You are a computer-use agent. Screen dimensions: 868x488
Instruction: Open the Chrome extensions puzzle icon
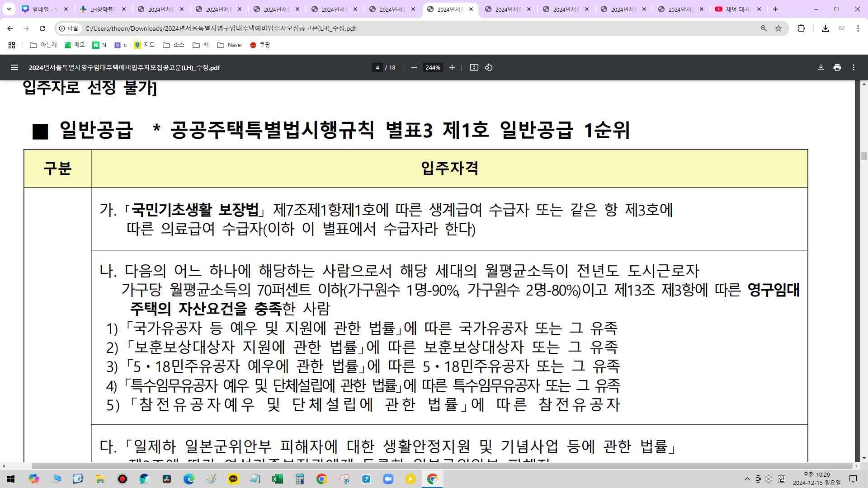click(x=801, y=28)
